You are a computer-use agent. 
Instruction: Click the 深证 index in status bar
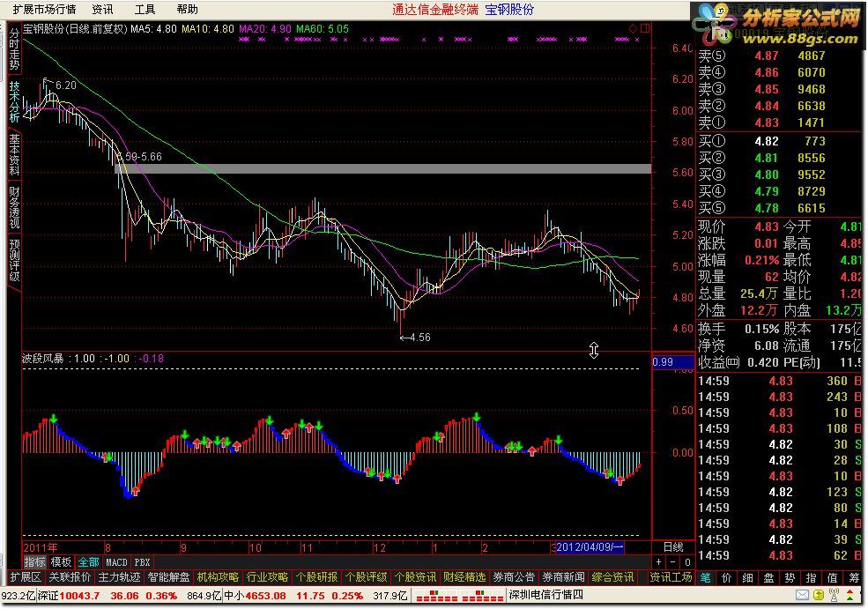click(107, 596)
